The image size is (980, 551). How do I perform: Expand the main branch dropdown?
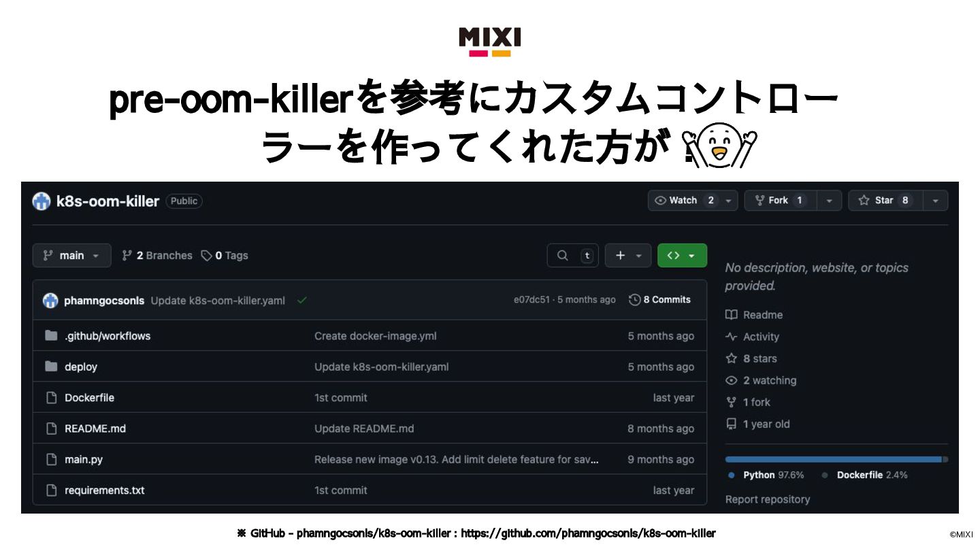point(71,255)
